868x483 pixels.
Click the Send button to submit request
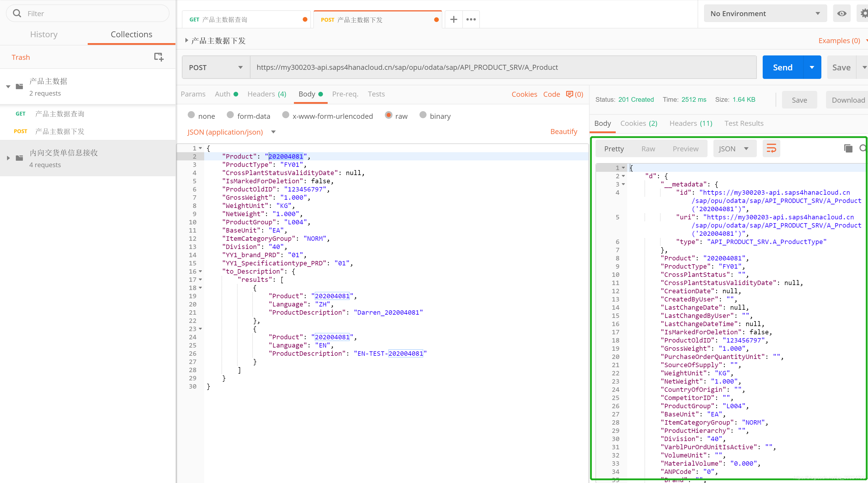[x=782, y=67]
